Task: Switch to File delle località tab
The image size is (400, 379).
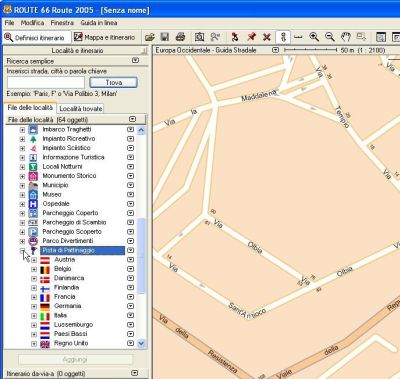Action: pos(30,108)
